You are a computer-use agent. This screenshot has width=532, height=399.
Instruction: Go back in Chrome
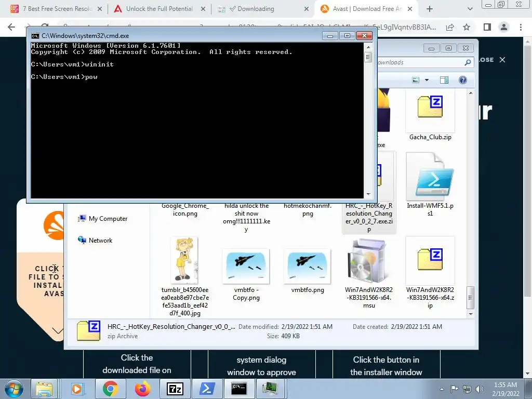(11, 27)
